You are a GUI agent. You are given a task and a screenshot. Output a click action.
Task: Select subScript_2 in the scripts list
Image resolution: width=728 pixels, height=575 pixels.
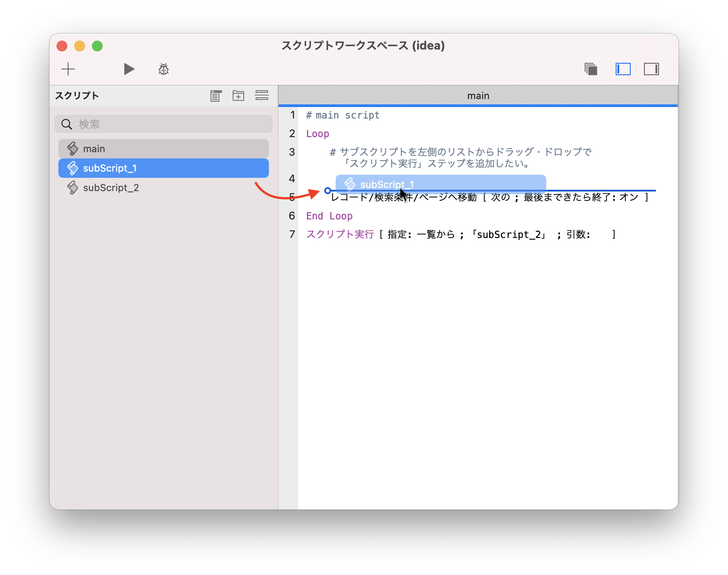tap(164, 188)
